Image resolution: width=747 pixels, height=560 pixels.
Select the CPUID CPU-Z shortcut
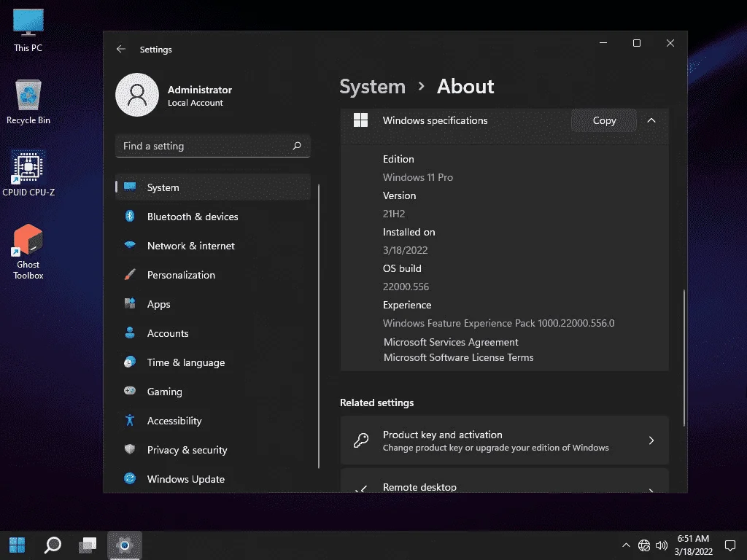(x=28, y=174)
